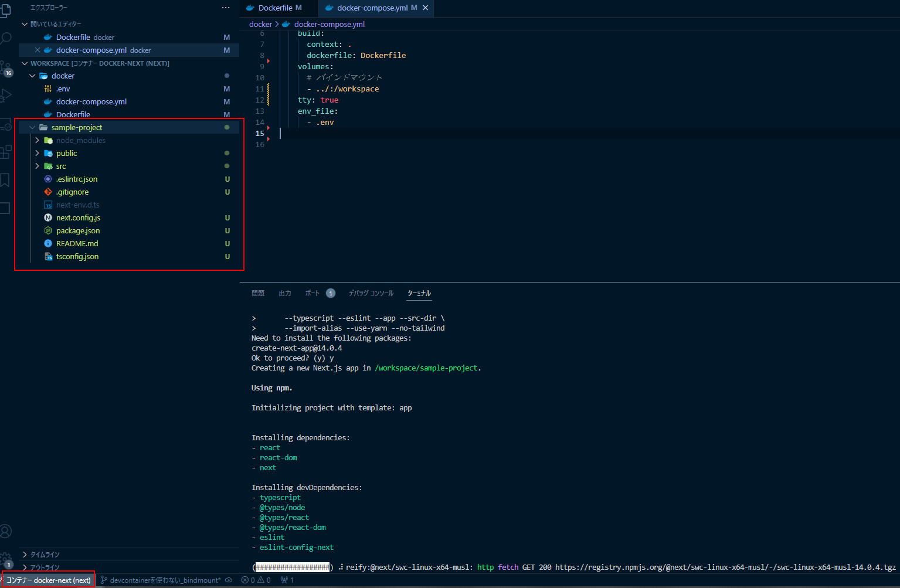Click the forwarded ports indicator in status bar
Viewport: 900px width, 588px height.
(x=287, y=580)
